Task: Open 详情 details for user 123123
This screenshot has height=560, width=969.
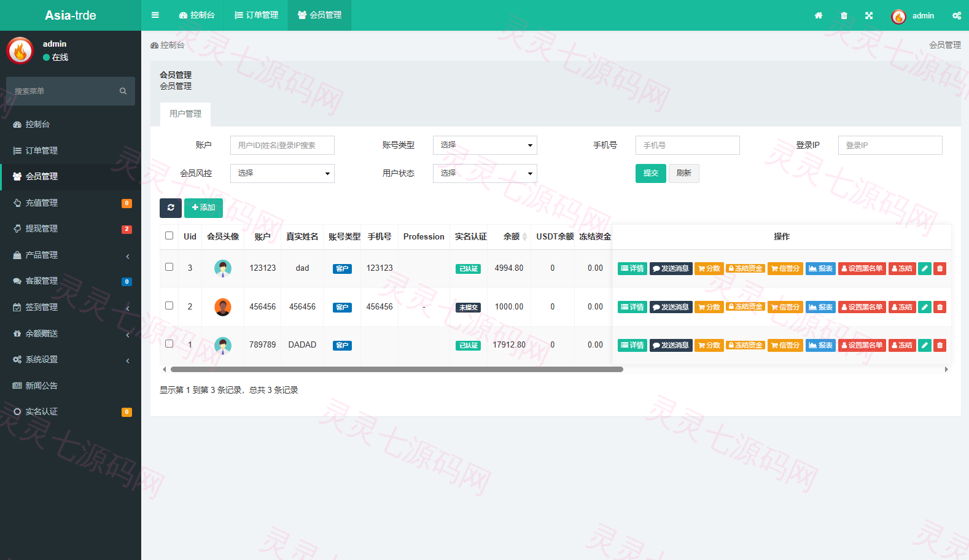Action: point(632,268)
